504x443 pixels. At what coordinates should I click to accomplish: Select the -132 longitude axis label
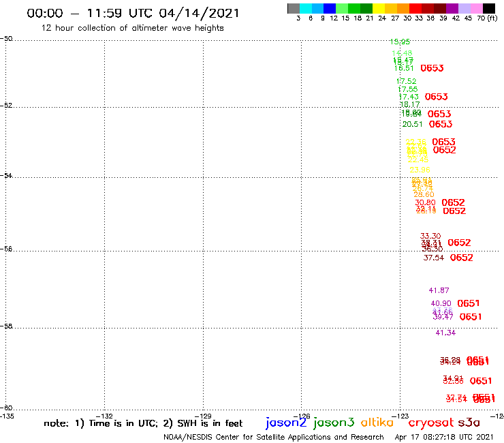tap(105, 416)
